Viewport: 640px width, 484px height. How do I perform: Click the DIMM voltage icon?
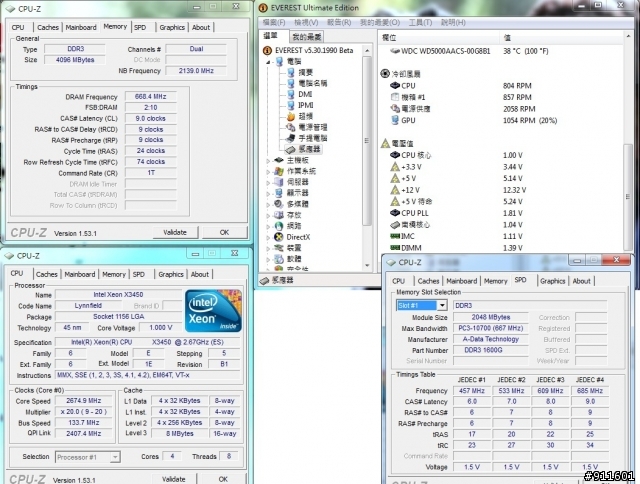(x=395, y=248)
